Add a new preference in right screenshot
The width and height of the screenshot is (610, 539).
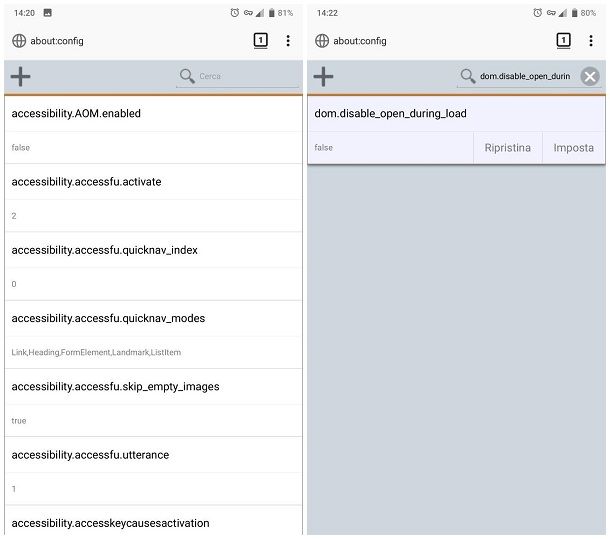point(323,76)
